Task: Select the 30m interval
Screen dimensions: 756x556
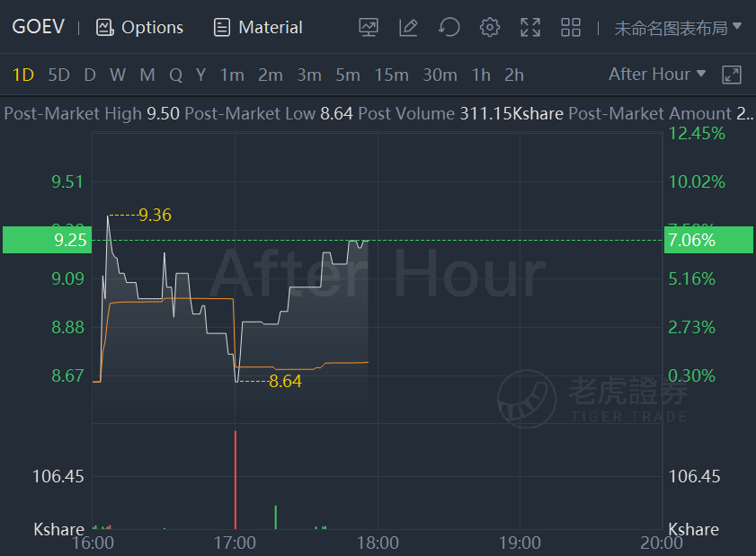Action: (x=440, y=75)
